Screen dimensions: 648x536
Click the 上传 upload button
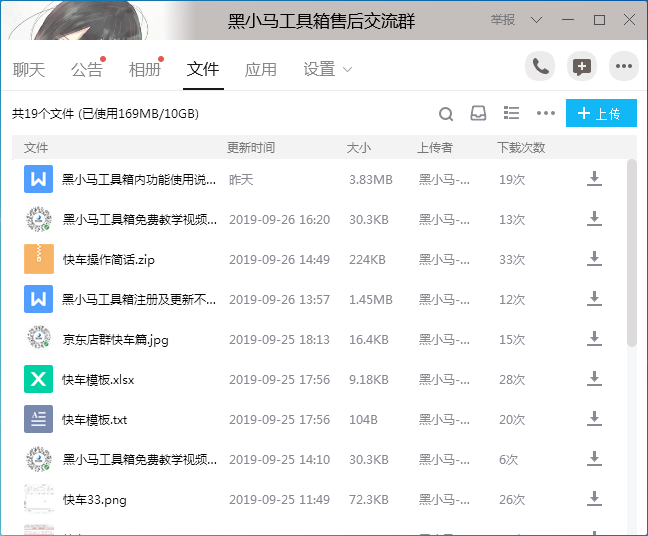[x=601, y=113]
